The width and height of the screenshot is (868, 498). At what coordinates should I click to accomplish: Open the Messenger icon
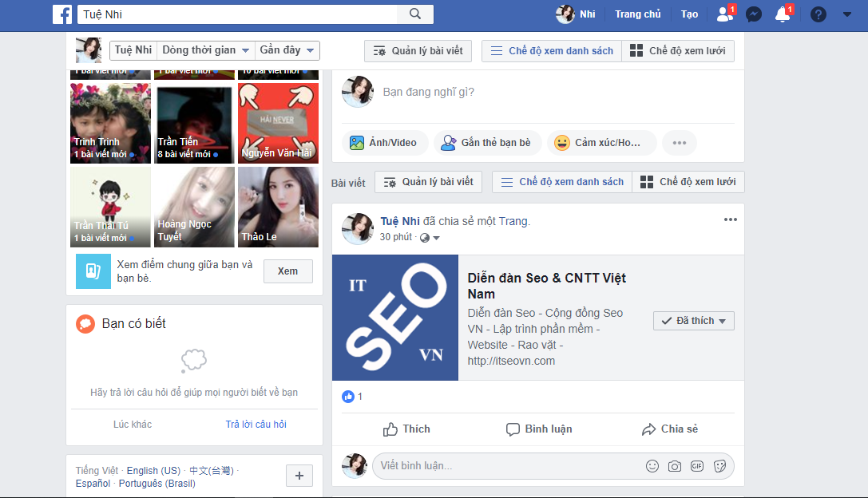(x=752, y=14)
